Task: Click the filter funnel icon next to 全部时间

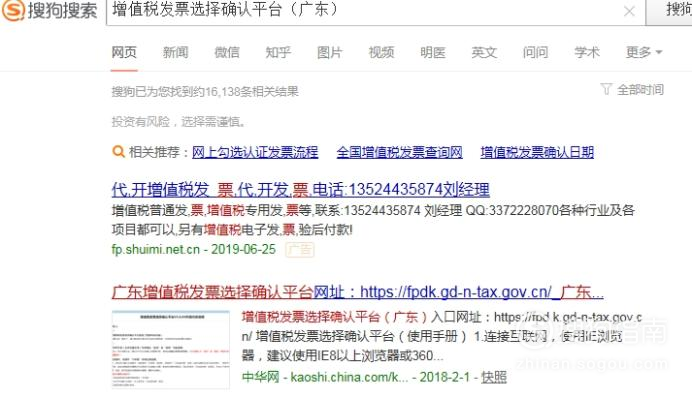Action: (x=606, y=89)
